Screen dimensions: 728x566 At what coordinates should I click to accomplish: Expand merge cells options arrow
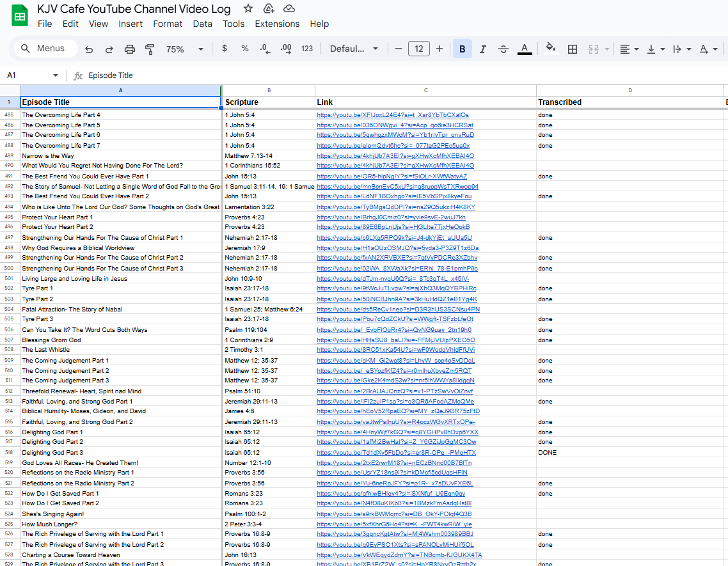tap(606, 49)
